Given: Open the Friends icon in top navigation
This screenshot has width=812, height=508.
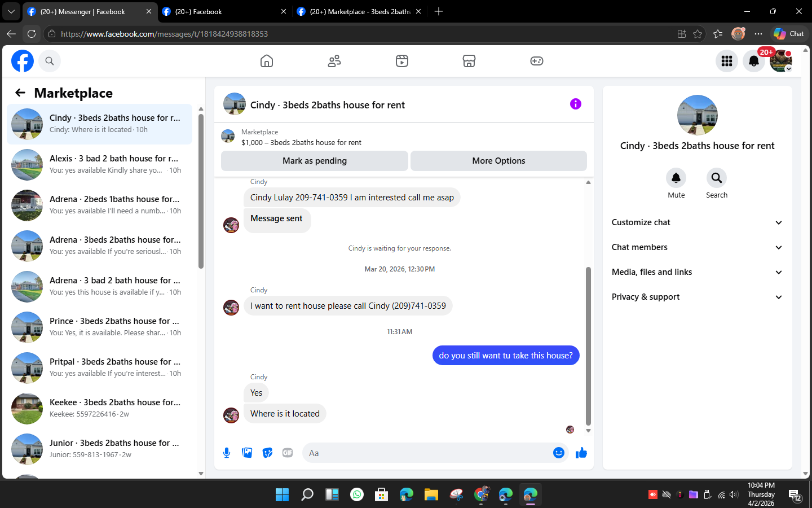Looking at the screenshot, I should 334,61.
